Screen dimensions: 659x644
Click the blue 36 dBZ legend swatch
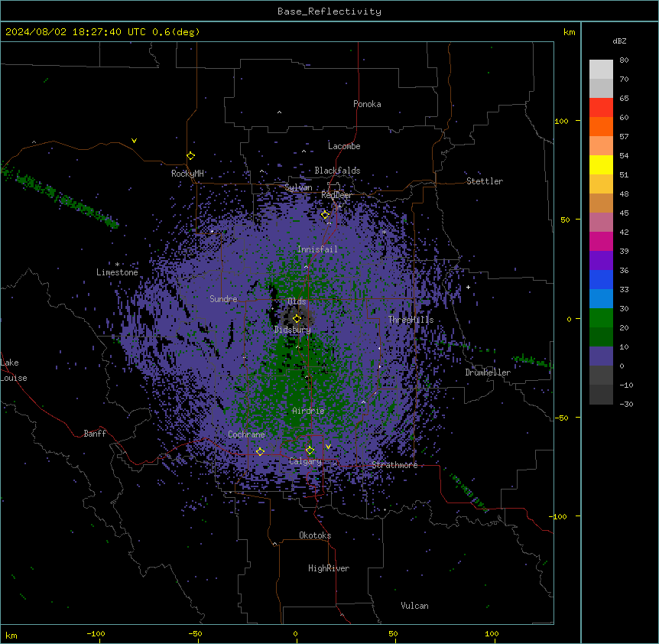click(601, 279)
